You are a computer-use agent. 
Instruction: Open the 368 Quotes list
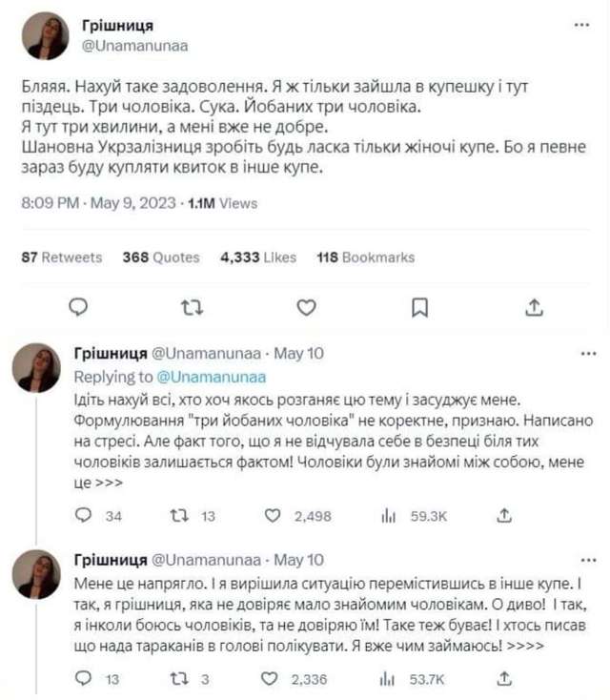pos(161,257)
